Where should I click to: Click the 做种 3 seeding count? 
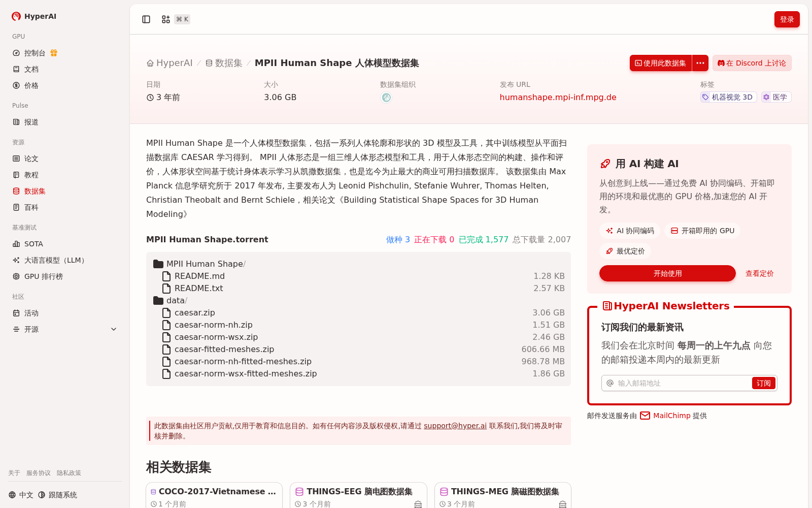[x=398, y=239]
